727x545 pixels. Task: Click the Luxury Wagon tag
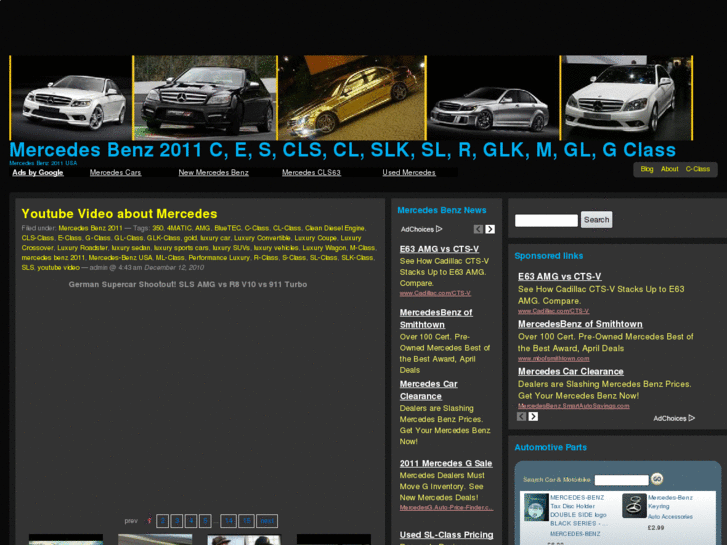(x=324, y=248)
